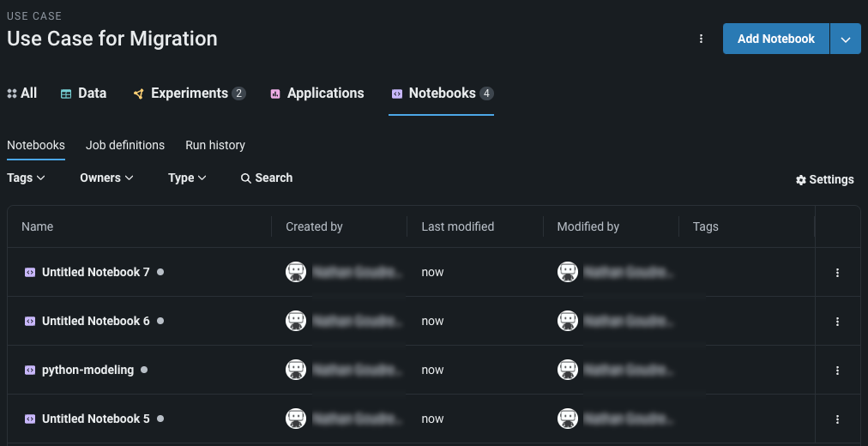The width and height of the screenshot is (868, 446).
Task: Open row actions for Untitled Notebook 6
Action: (837, 322)
